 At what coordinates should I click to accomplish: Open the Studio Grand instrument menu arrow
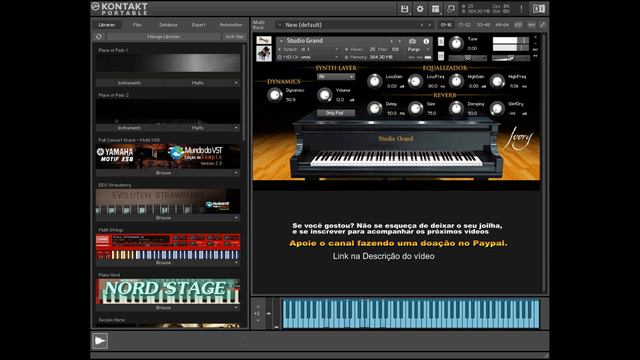pyautogui.click(x=281, y=41)
